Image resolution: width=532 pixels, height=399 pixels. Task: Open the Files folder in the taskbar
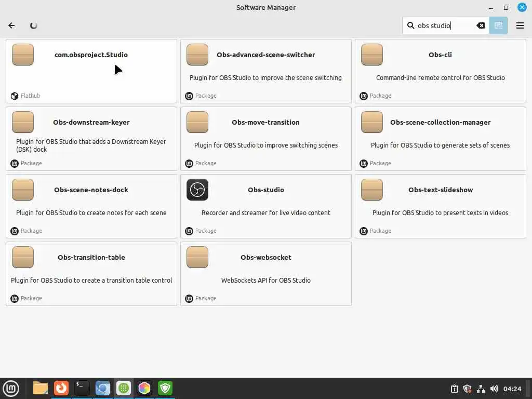(x=41, y=388)
